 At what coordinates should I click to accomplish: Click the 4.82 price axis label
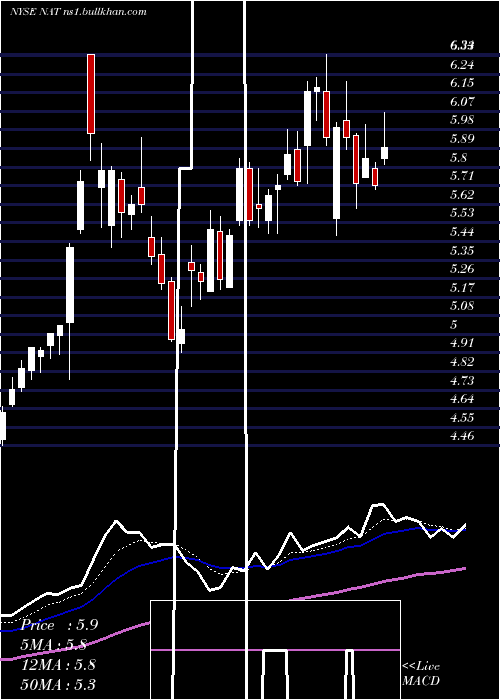(462, 362)
